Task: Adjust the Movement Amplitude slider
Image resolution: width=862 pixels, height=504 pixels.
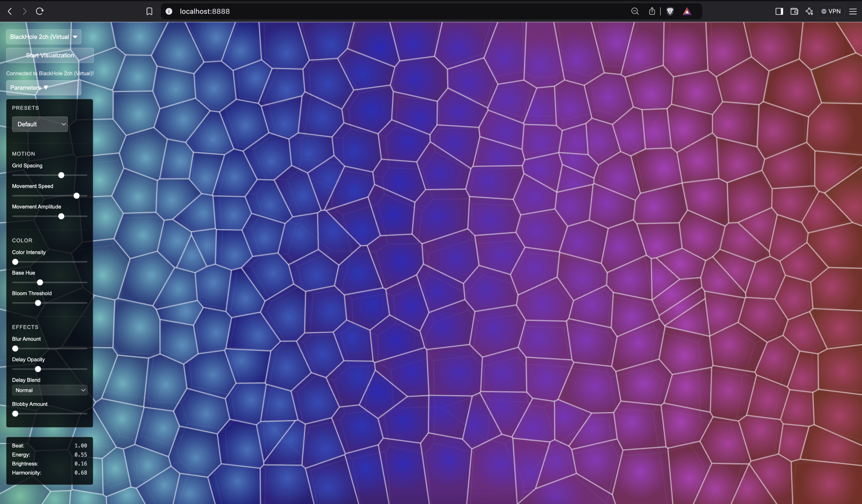Action: [50, 216]
